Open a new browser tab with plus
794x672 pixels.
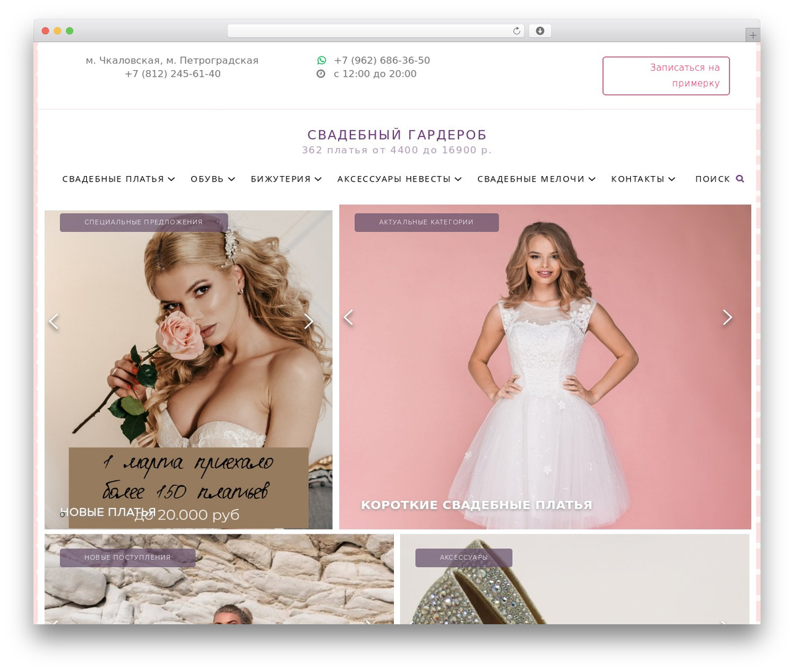[752, 35]
